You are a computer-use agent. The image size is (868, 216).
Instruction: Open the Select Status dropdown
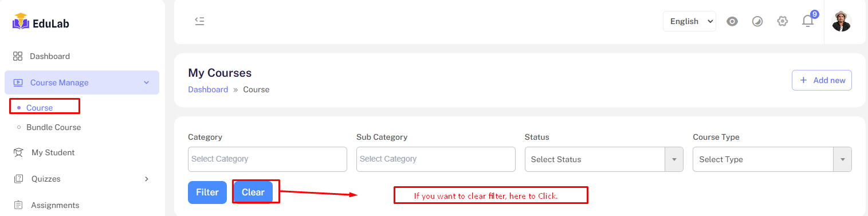604,159
